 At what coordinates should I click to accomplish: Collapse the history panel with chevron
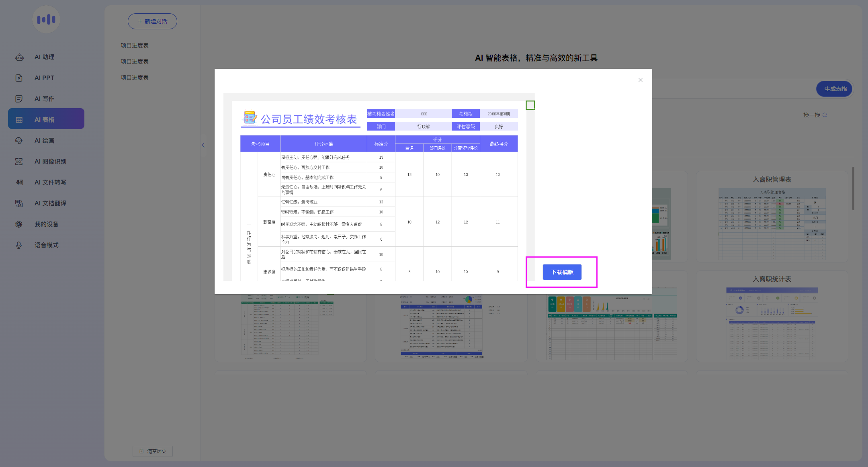203,145
